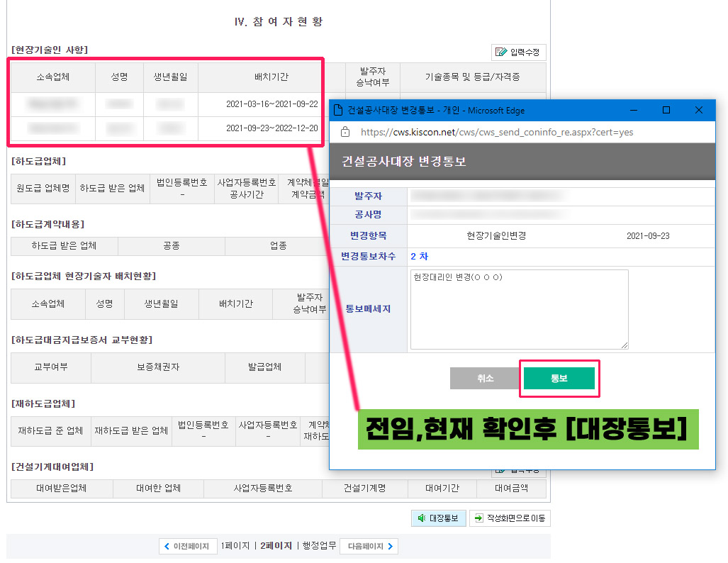Click the 발급업체 column header
The image size is (728, 563).
pos(264,367)
